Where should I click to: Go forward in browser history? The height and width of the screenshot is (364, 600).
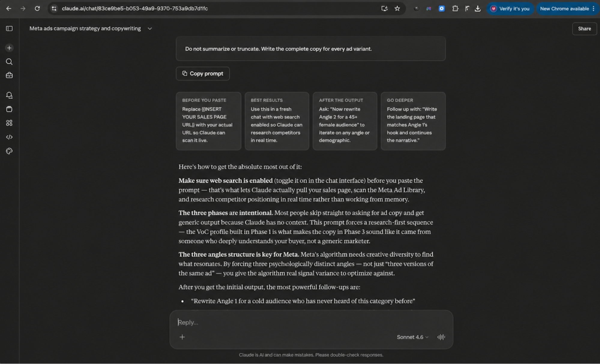[23, 8]
